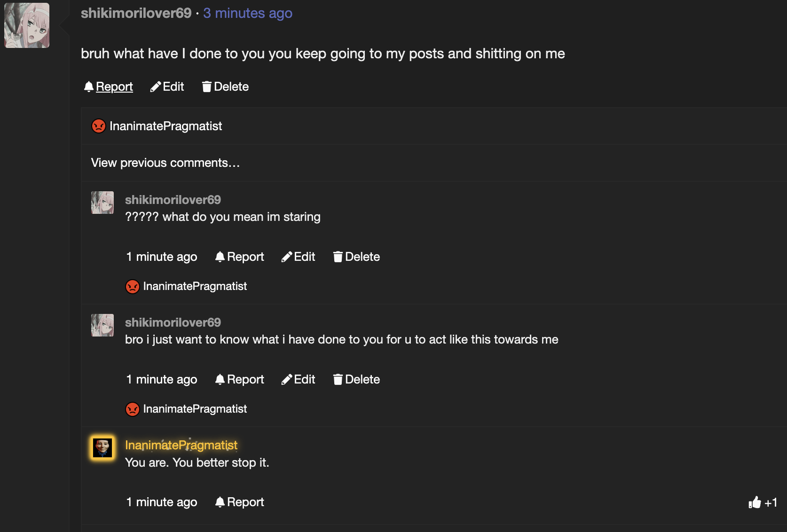Click the pencil Edit icon on the main post
This screenshot has width=787, height=532.
pyautogui.click(x=155, y=87)
